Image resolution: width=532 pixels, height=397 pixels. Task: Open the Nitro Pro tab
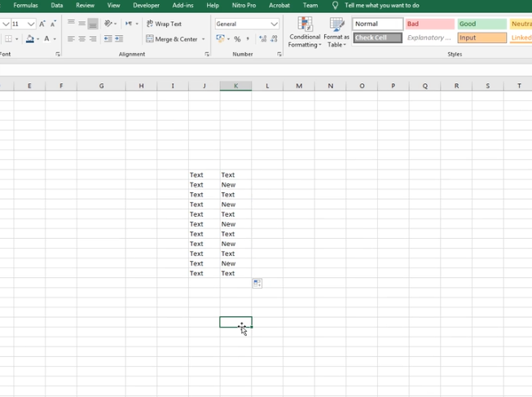tap(244, 6)
